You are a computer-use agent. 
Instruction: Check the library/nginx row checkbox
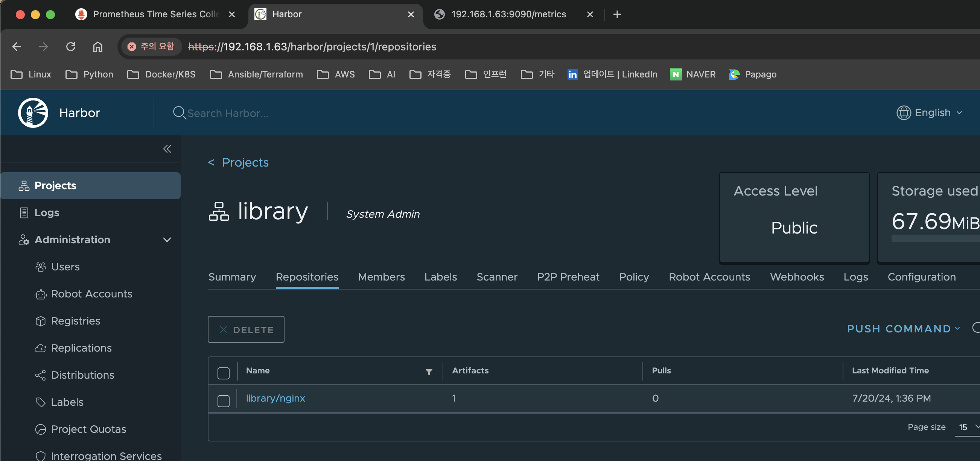[223, 401]
